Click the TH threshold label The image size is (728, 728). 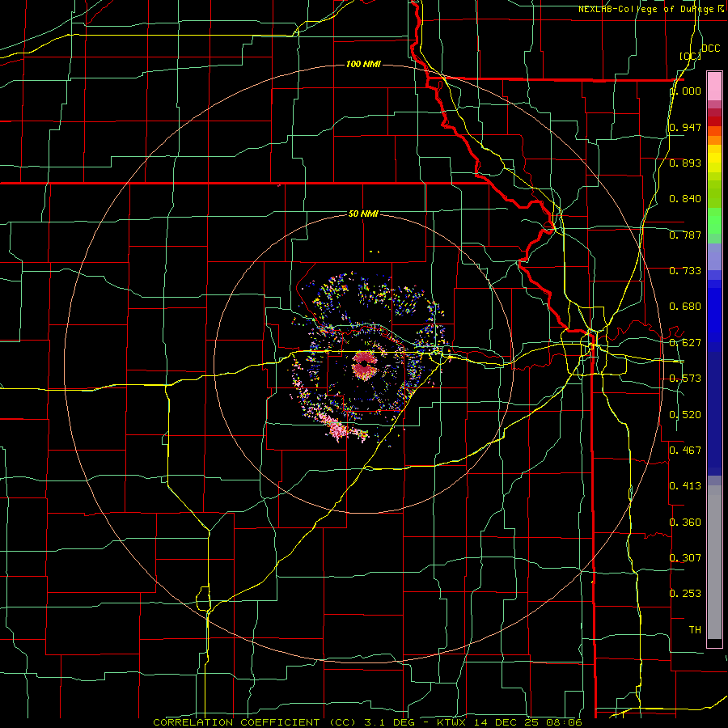click(x=695, y=630)
